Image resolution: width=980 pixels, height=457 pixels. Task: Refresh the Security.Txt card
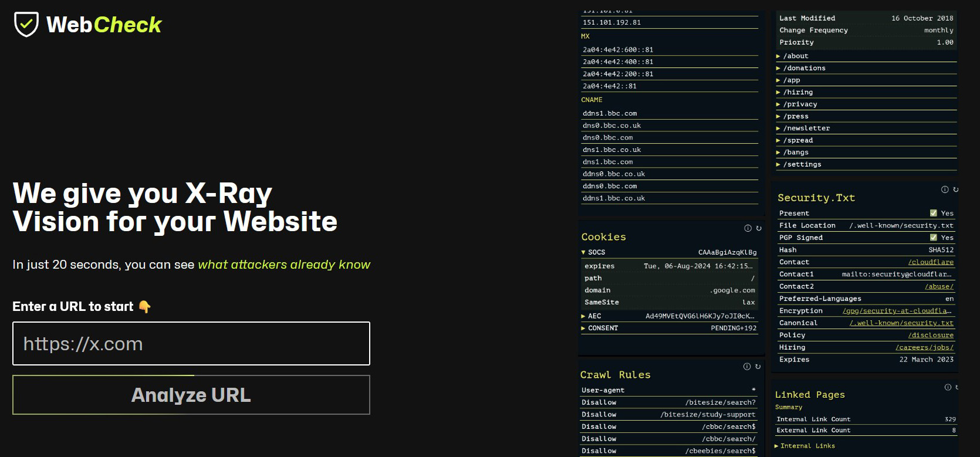point(955,189)
